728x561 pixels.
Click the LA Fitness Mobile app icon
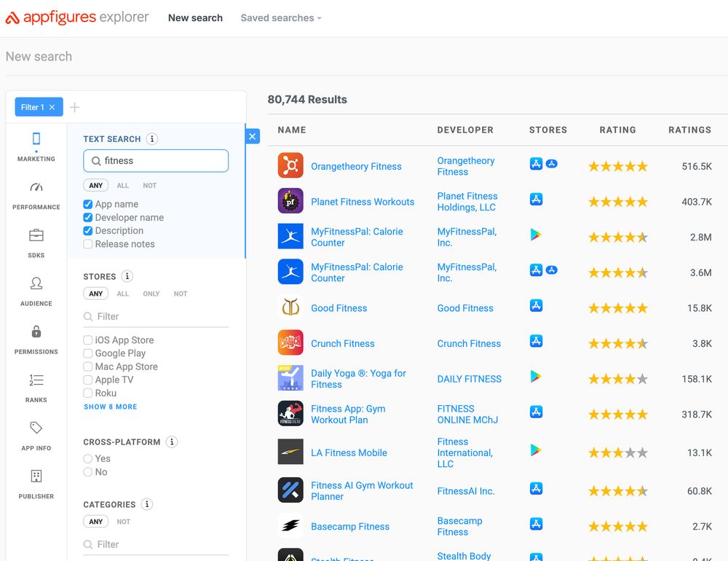pos(290,451)
